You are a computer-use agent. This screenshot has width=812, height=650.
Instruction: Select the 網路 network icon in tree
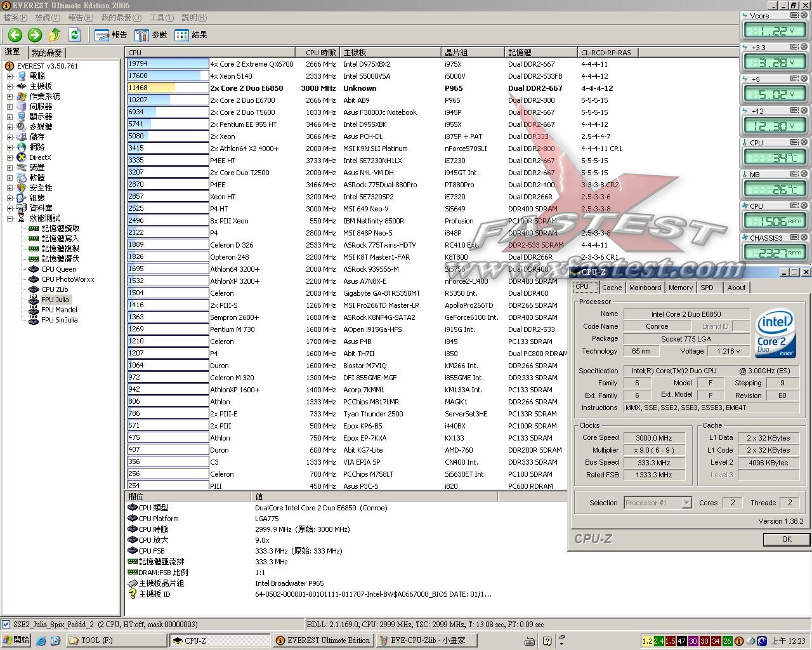tap(22, 147)
